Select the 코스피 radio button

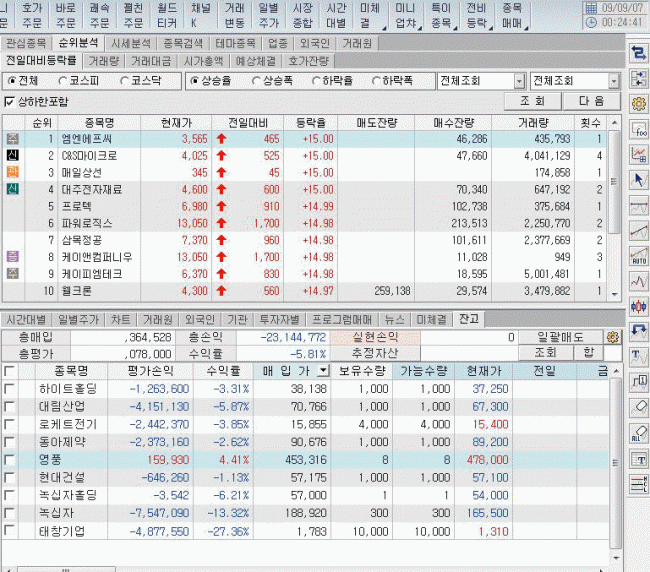[x=64, y=80]
